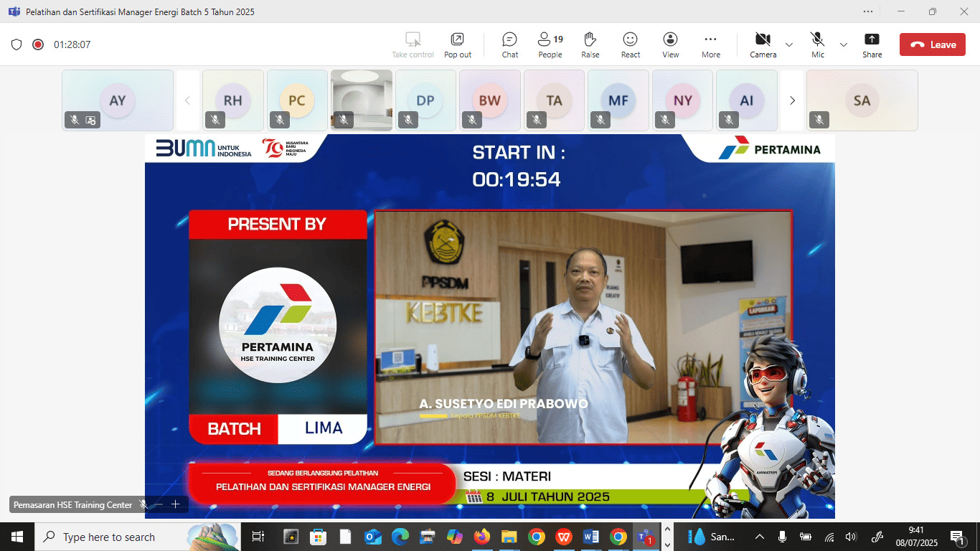Image resolution: width=980 pixels, height=551 pixels.
Task: Go to previous participants page
Action: 187,100
